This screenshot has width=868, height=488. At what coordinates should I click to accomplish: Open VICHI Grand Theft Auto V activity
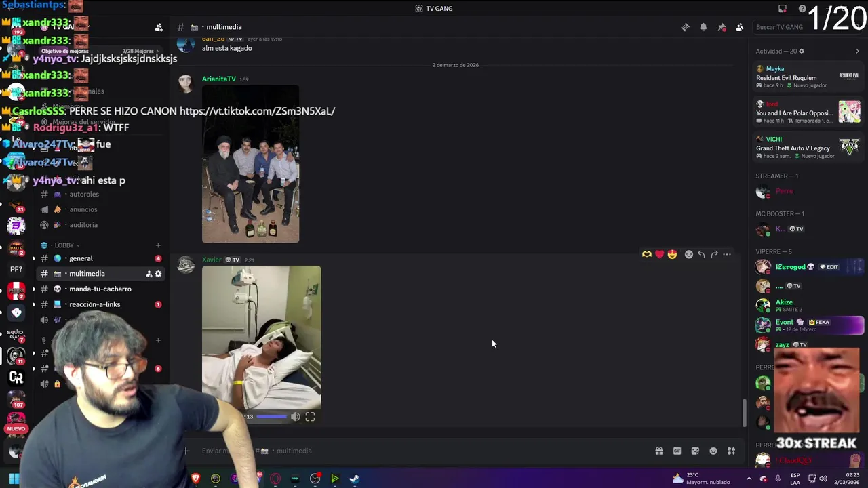tap(808, 147)
